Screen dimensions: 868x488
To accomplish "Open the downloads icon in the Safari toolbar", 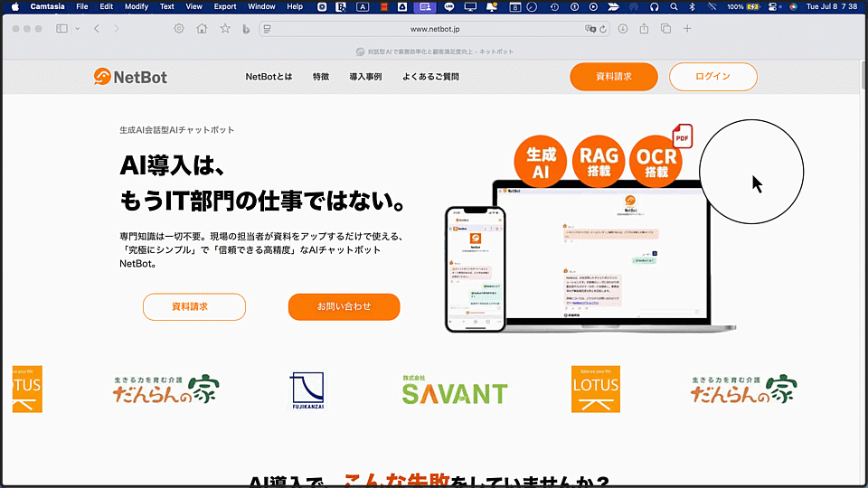I will pyautogui.click(x=623, y=29).
